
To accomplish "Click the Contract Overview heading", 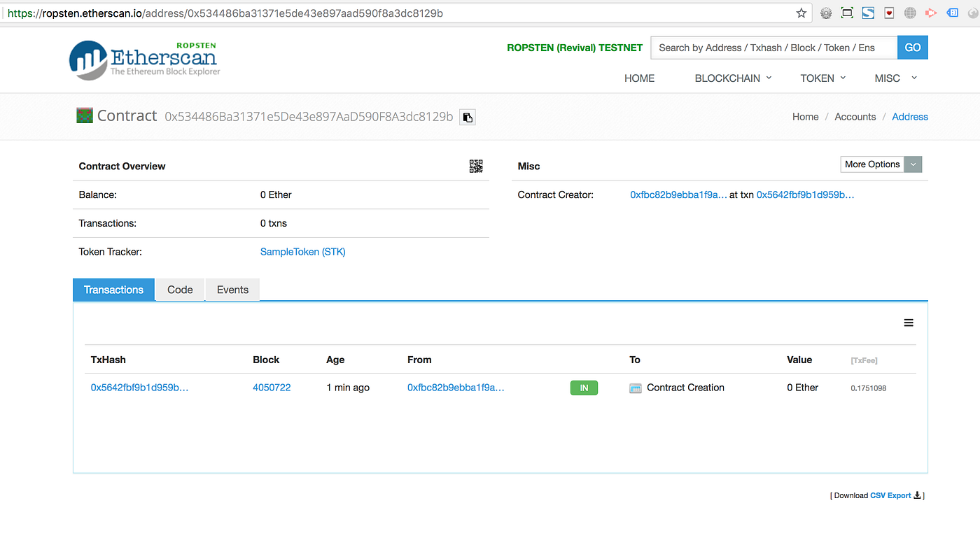I will point(122,166).
